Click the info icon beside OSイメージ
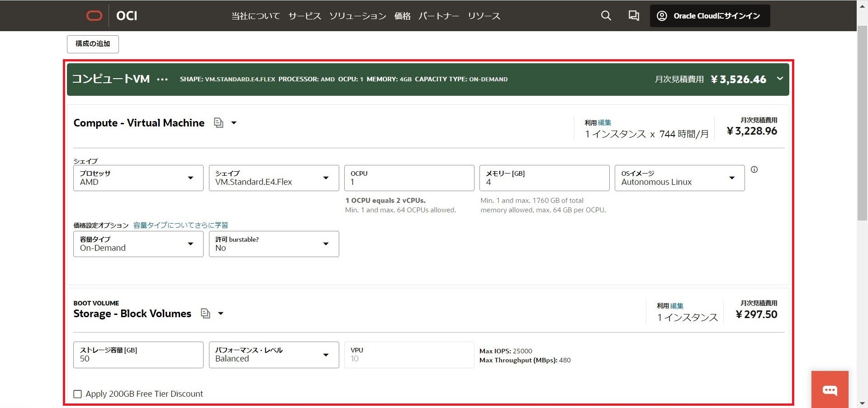 pyautogui.click(x=754, y=170)
